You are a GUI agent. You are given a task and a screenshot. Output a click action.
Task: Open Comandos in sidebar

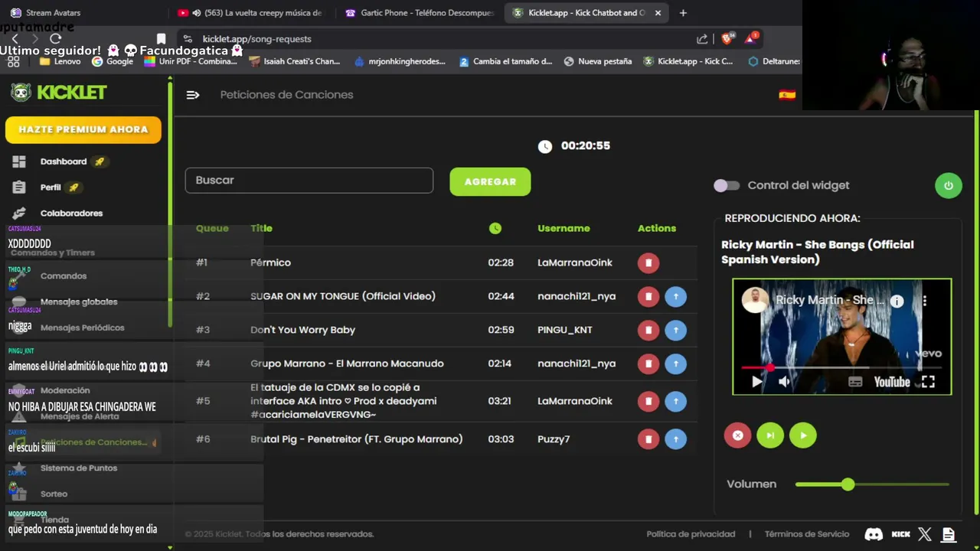click(x=64, y=276)
